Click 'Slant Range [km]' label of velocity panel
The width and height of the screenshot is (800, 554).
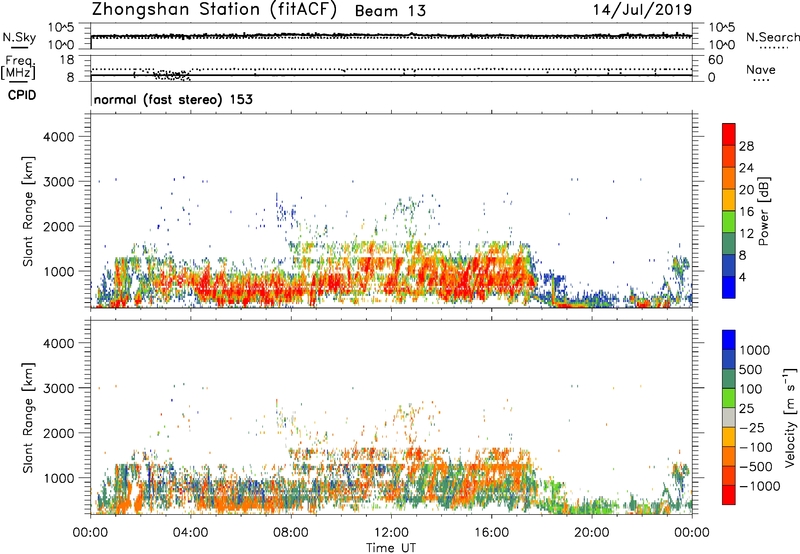click(28, 418)
